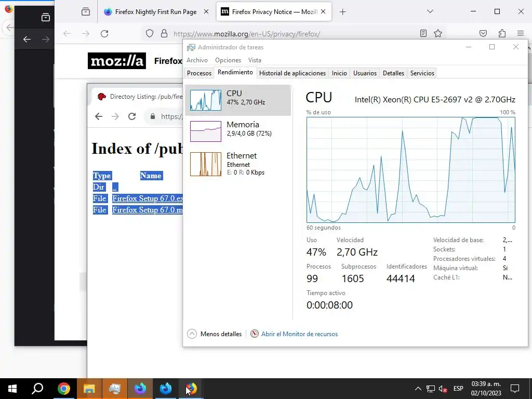This screenshot has height=399, width=532.
Task: Click the muted volume tray icon
Action: click(x=443, y=389)
